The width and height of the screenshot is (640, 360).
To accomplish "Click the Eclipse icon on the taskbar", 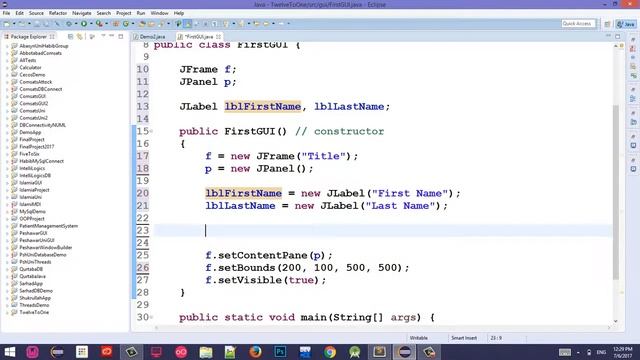I will coord(404,352).
